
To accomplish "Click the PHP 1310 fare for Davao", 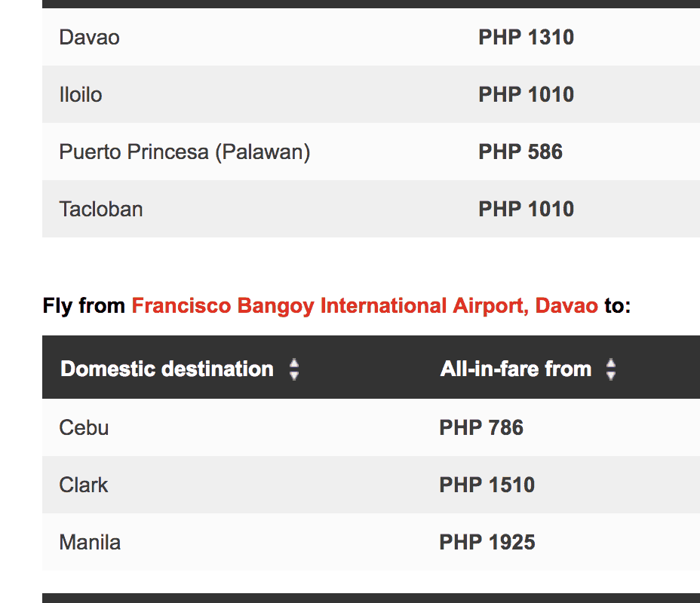I will 526,38.
